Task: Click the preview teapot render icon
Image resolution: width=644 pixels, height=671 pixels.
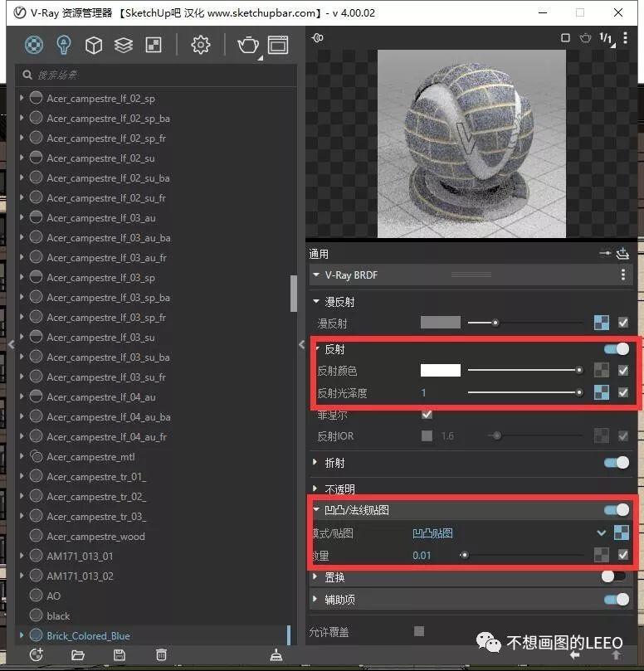Action: pos(585,38)
